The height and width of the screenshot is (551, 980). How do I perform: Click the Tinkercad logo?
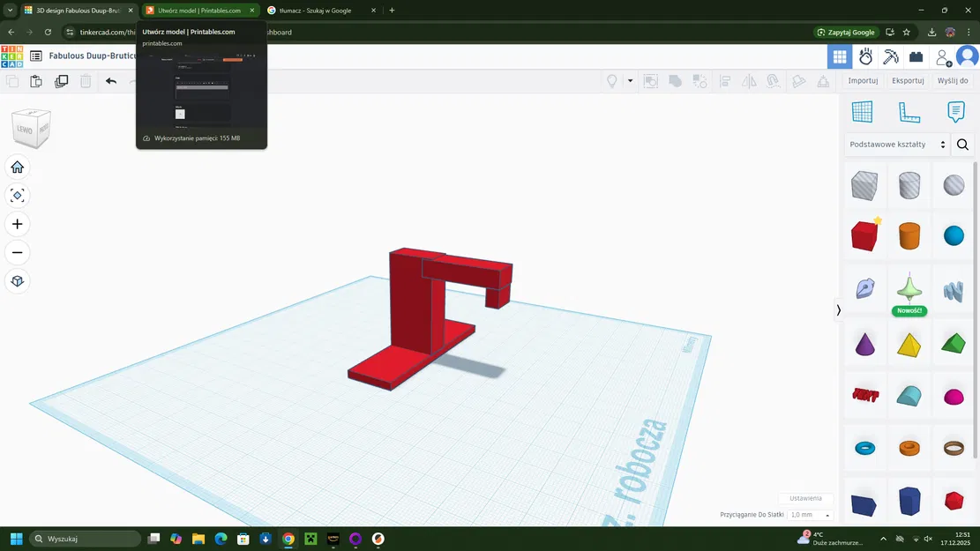11,56
